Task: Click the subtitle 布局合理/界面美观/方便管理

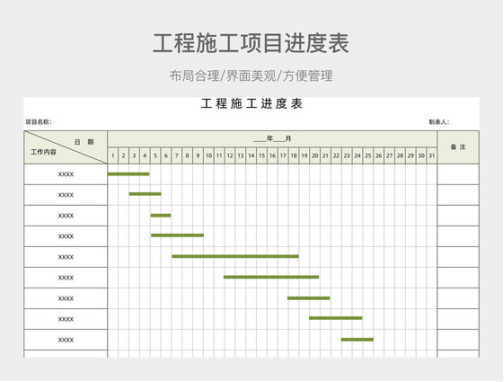Action: point(251,76)
